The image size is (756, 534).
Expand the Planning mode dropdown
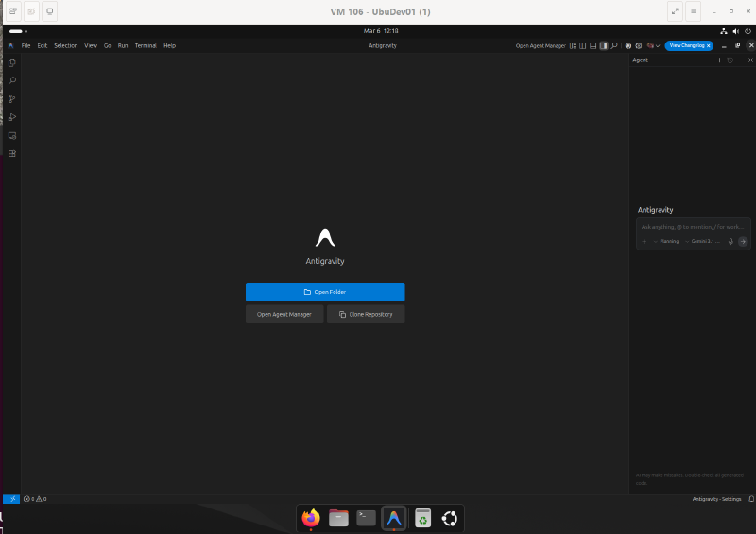pyautogui.click(x=667, y=241)
